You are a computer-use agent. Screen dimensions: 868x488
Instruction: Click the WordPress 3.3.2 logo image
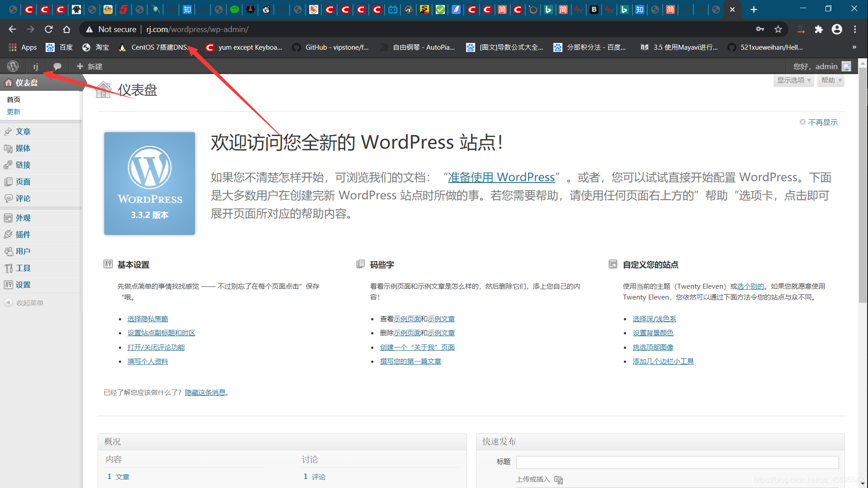[150, 183]
